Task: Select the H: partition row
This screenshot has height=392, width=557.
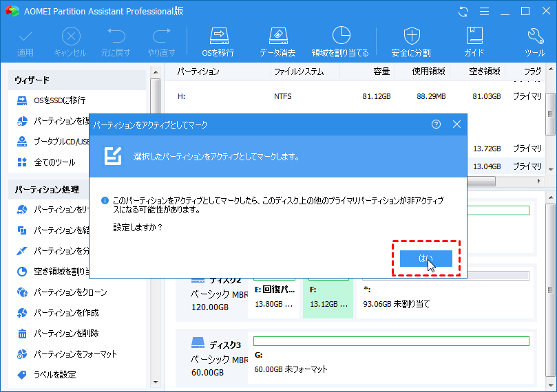Action: 355,96
